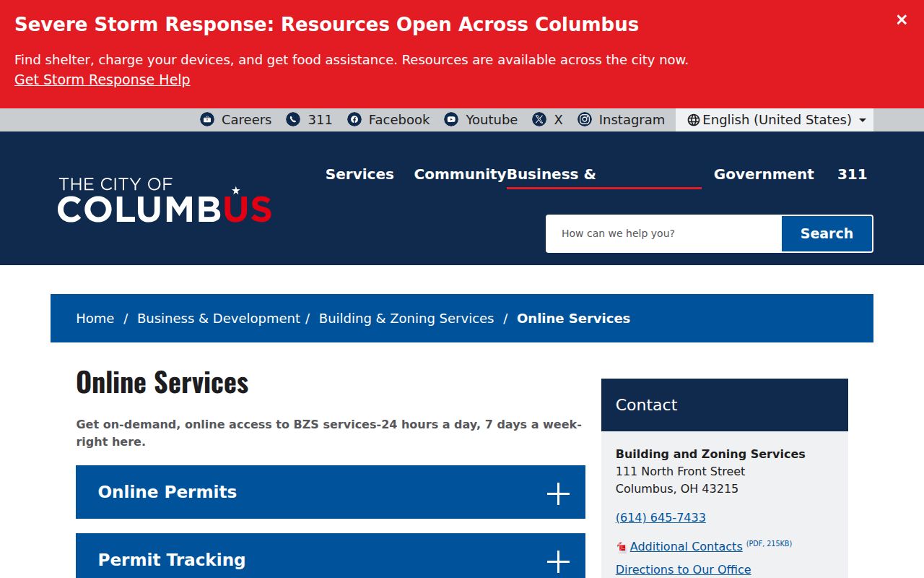Open Directions to Our Office link
The width and height of the screenshot is (924, 578).
(x=683, y=569)
